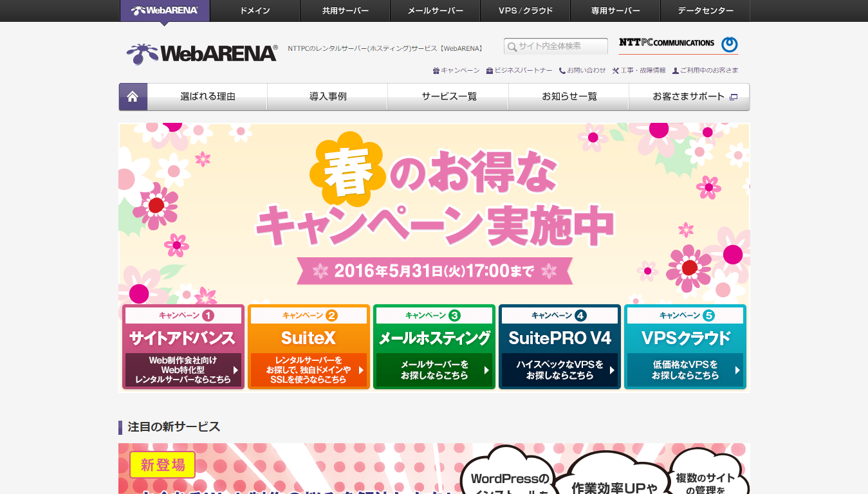Click the NTT PC Communications logo
The image size is (868, 494).
pyautogui.click(x=678, y=44)
